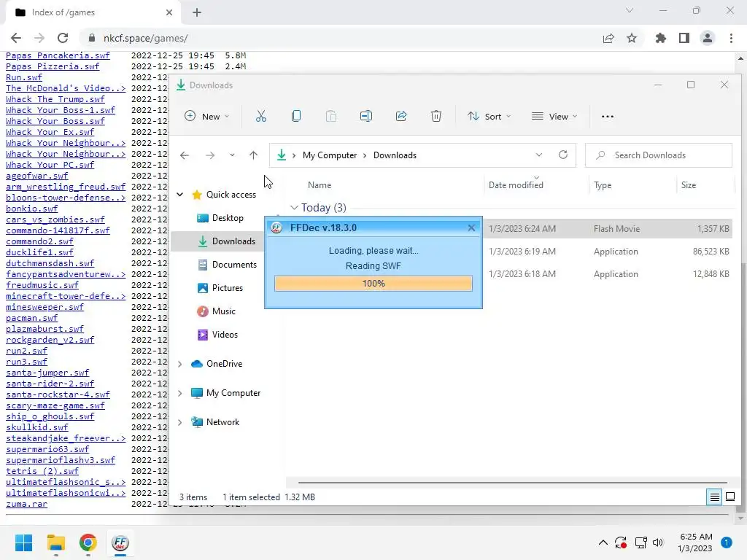
Task: Open the Sort dropdown menu
Action: (489, 116)
